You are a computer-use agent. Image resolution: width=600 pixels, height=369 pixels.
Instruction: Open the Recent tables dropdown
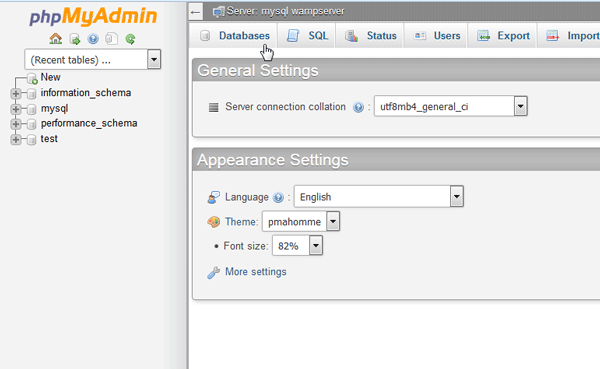pyautogui.click(x=93, y=59)
